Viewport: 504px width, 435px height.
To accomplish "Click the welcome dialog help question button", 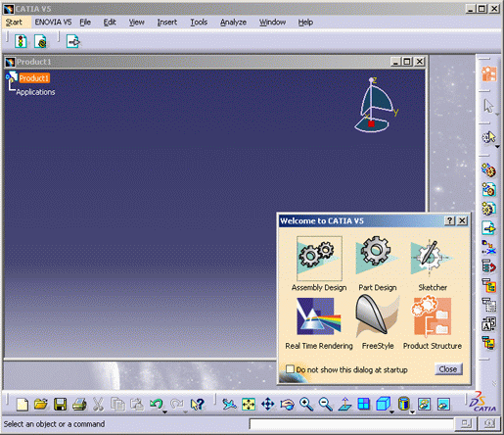I will pyautogui.click(x=449, y=220).
